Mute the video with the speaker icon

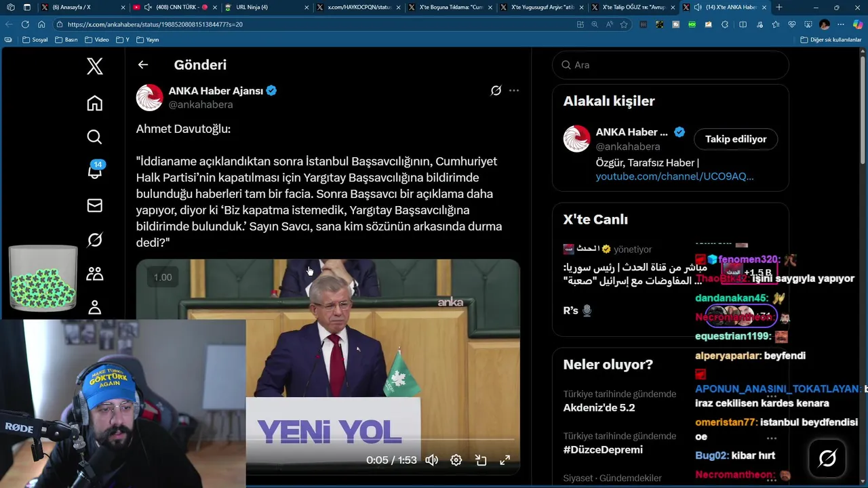[x=431, y=460]
